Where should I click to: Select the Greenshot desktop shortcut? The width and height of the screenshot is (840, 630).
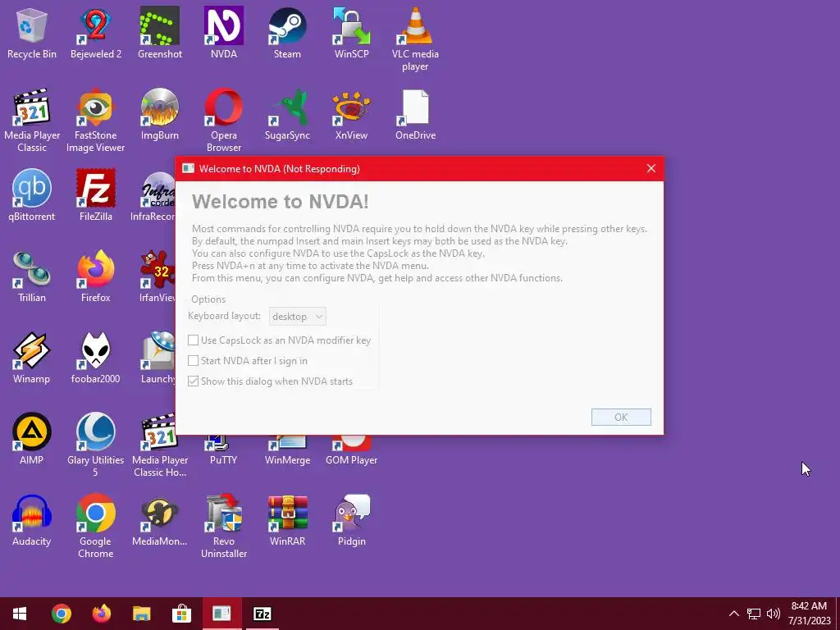coord(160,33)
